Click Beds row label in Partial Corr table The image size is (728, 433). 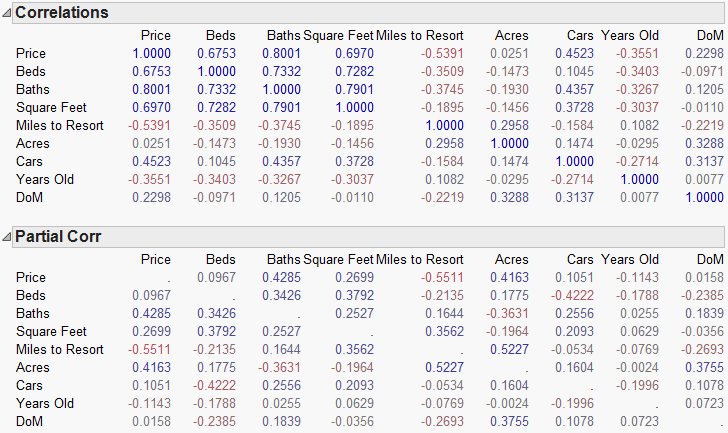pyautogui.click(x=31, y=296)
